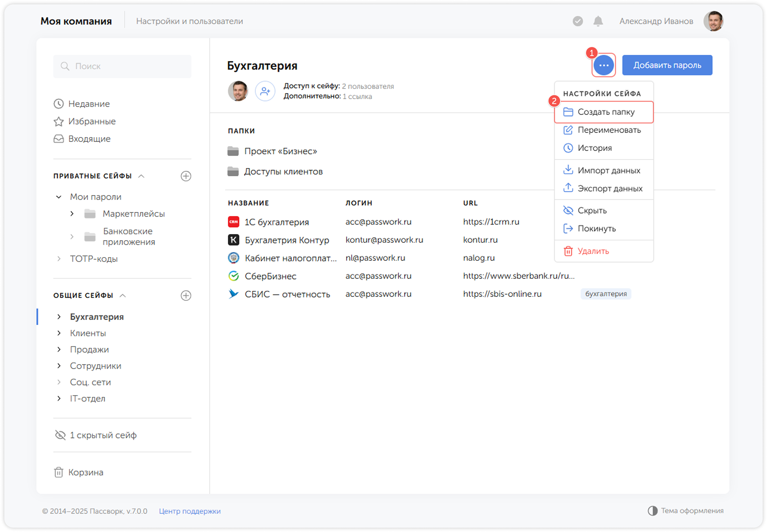Open the Входящие inbox item

coord(82,139)
